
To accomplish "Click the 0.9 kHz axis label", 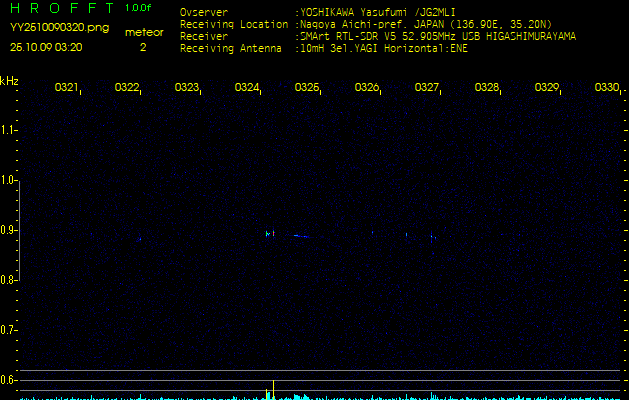I will (x=7, y=230).
